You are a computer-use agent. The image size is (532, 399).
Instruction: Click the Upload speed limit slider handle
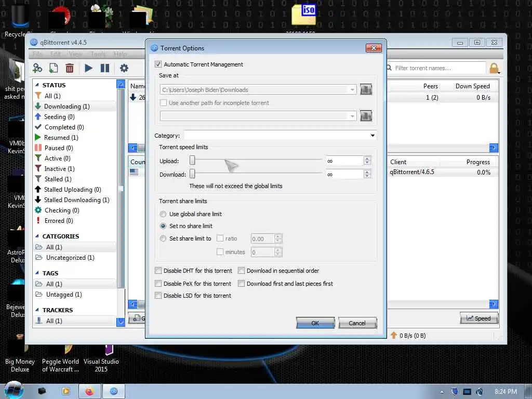pyautogui.click(x=192, y=161)
